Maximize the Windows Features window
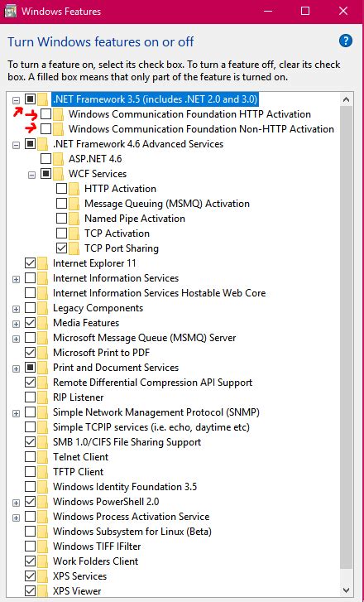The height and width of the screenshot is (602, 364). (305, 11)
